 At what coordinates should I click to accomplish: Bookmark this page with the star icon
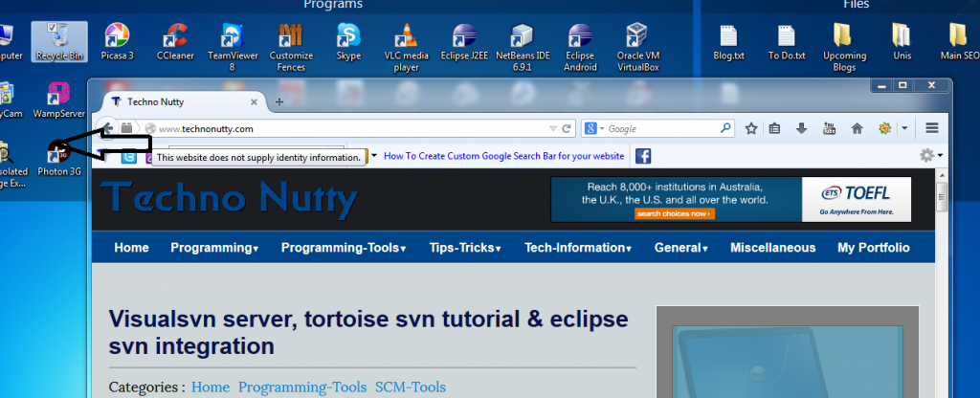click(x=751, y=129)
